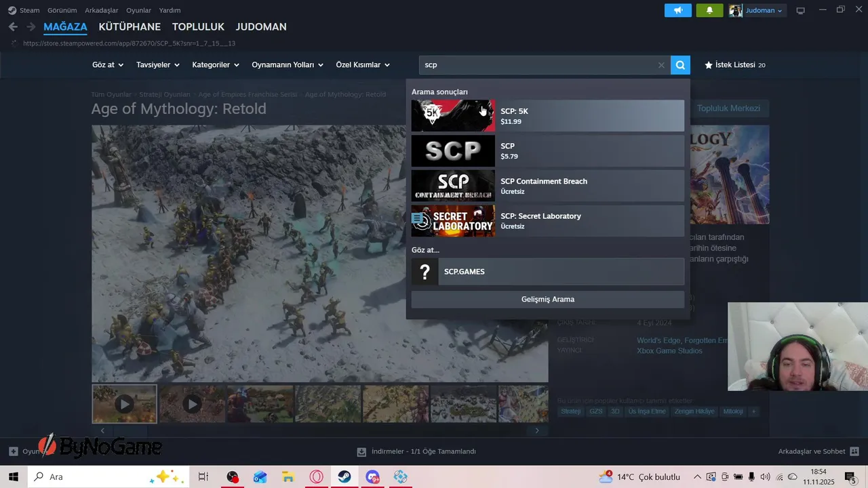
Task: Expand the Kategoriler dropdown
Action: tap(216, 65)
